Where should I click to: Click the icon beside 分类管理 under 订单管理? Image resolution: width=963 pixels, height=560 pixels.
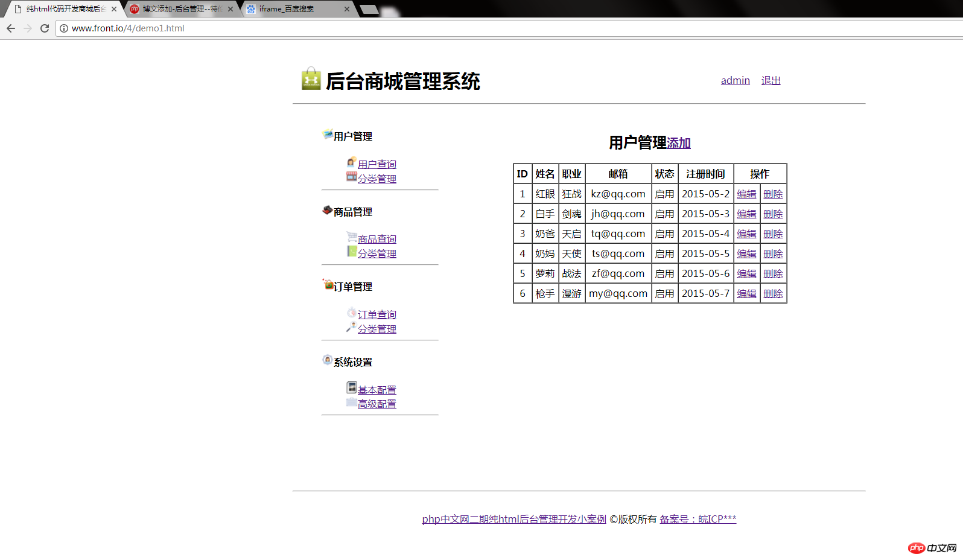tap(351, 326)
